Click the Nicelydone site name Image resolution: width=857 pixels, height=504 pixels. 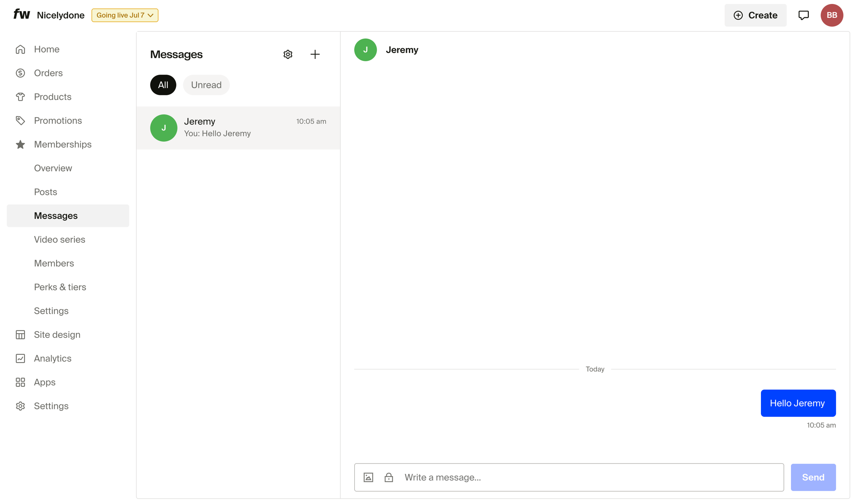(61, 15)
